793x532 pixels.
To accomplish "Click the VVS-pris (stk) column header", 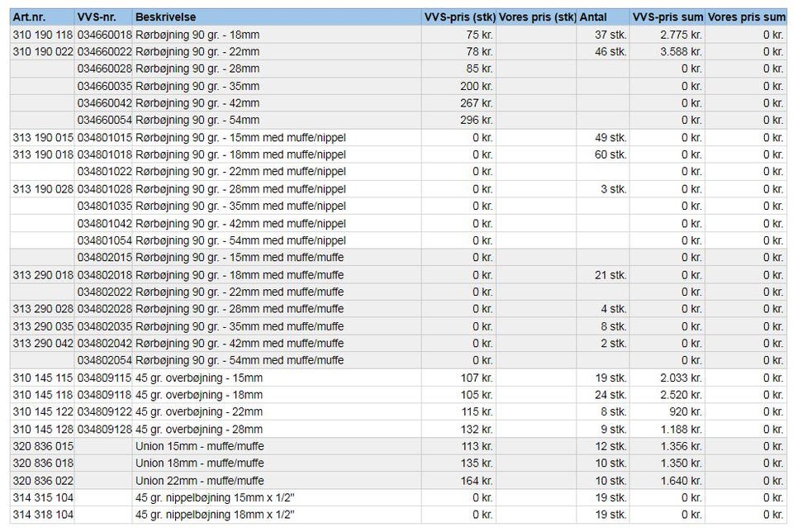I will 458,17.
